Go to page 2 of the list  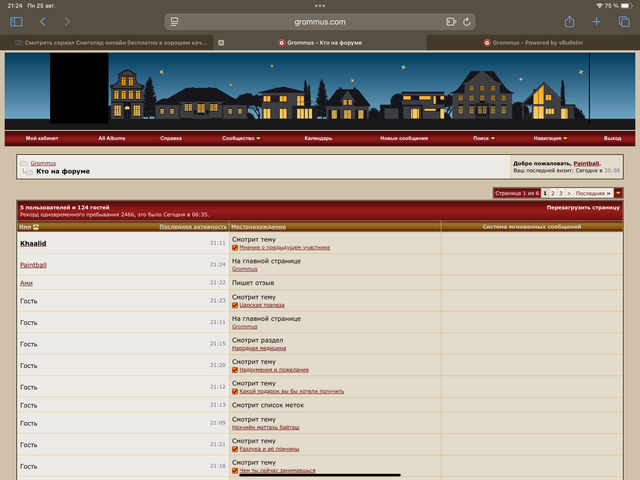click(x=553, y=193)
